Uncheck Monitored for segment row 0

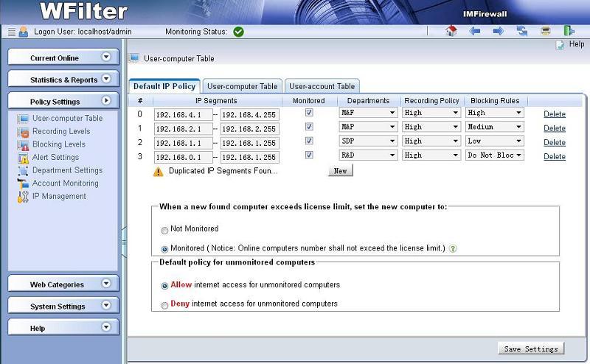(309, 113)
